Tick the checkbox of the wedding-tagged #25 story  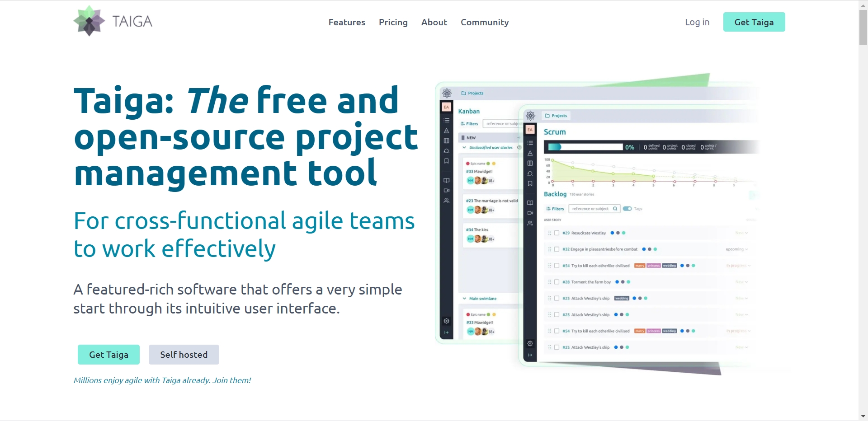[x=557, y=298]
